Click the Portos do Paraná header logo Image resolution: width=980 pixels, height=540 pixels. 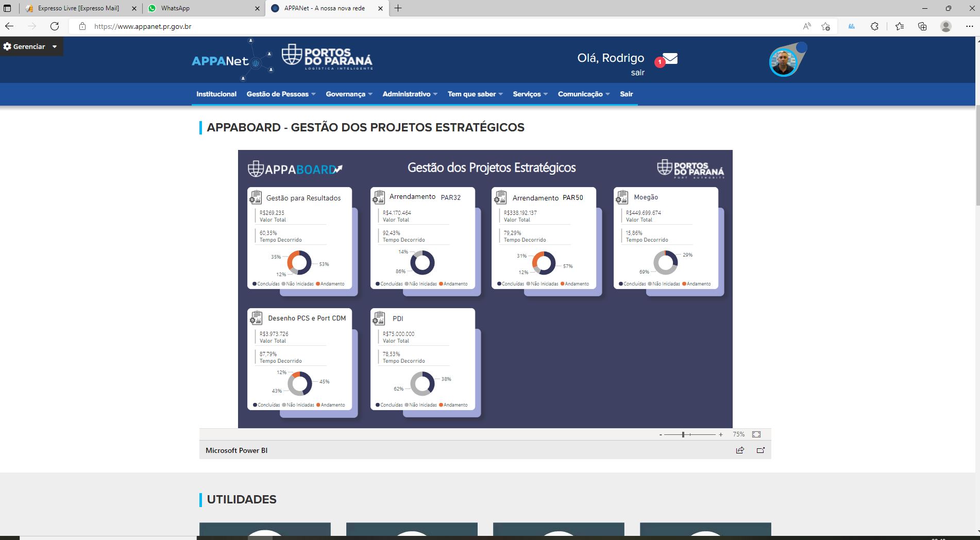tap(327, 57)
